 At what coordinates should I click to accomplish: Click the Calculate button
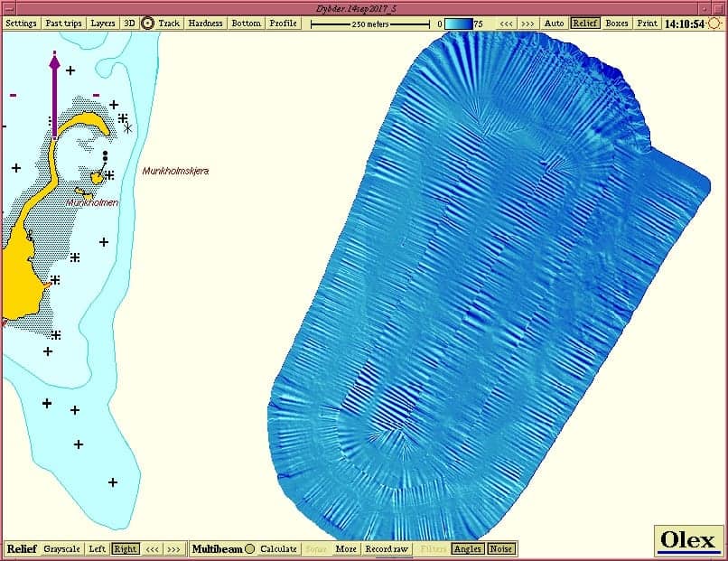click(278, 549)
